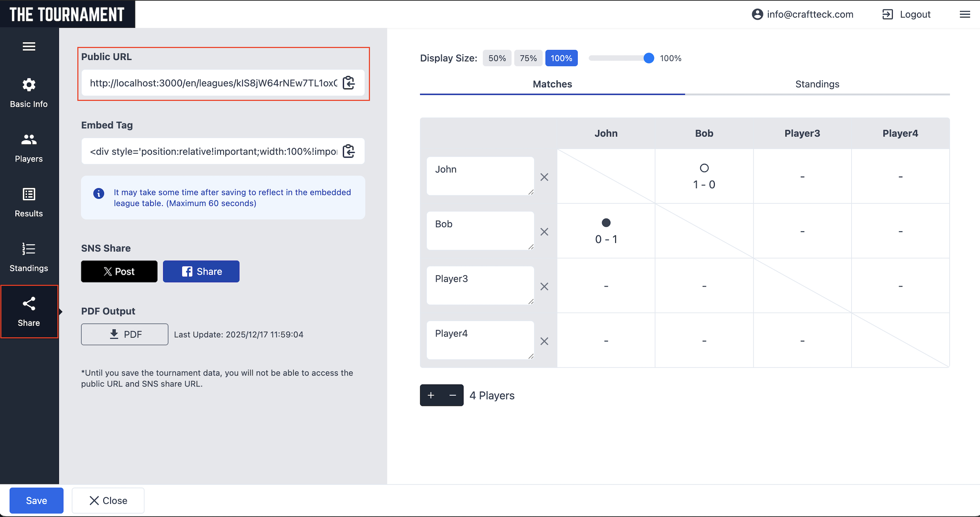Click the Display Size slider handle
Image resolution: width=980 pixels, height=517 pixels.
tap(649, 58)
